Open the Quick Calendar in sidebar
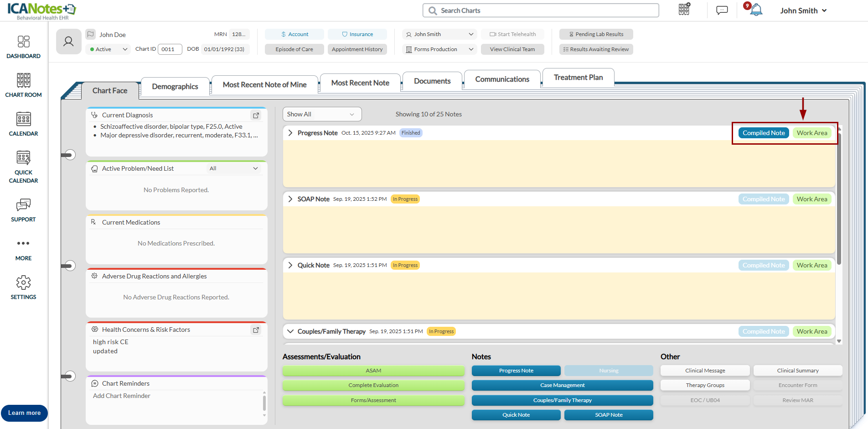The width and height of the screenshot is (868, 429). point(23,167)
